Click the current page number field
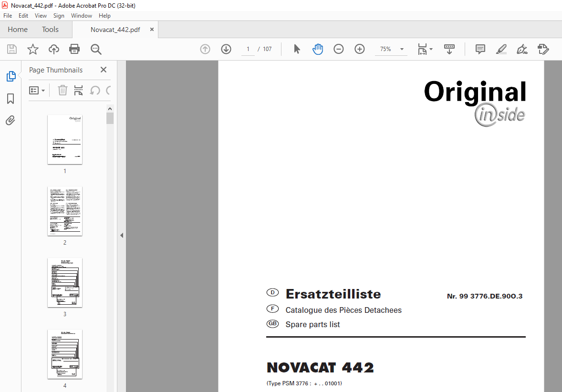Screen dimensions: 562x392 [x=248, y=49]
